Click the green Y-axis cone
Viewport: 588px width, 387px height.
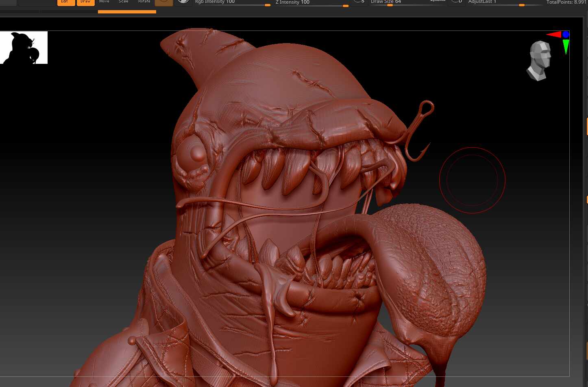pyautogui.click(x=566, y=47)
